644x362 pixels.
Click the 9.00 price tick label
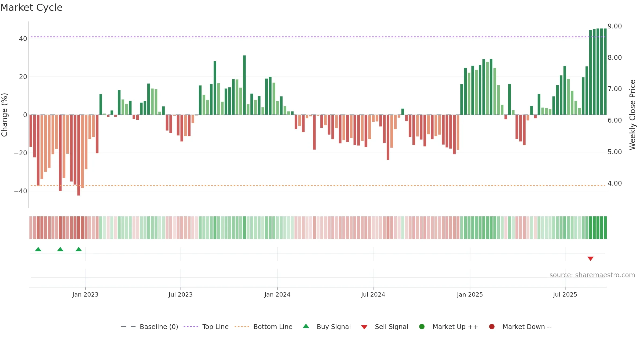point(615,26)
